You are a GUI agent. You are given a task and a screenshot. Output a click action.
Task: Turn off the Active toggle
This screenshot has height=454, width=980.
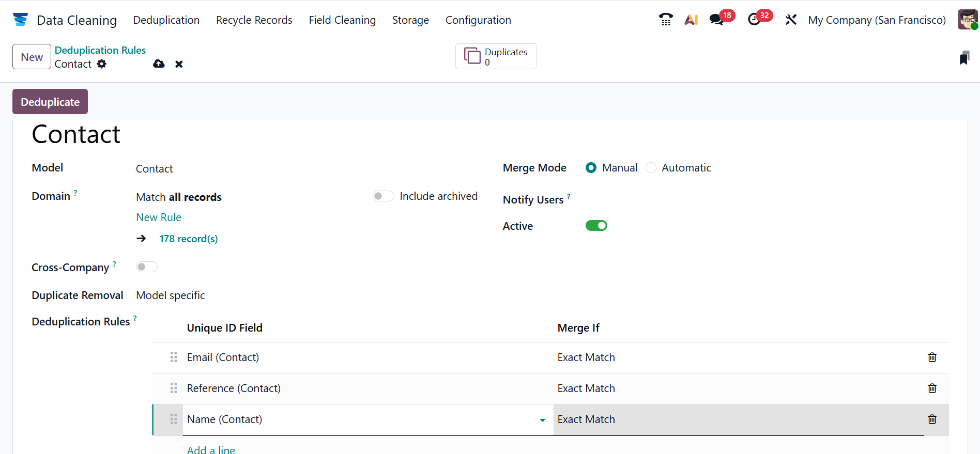[596, 226]
